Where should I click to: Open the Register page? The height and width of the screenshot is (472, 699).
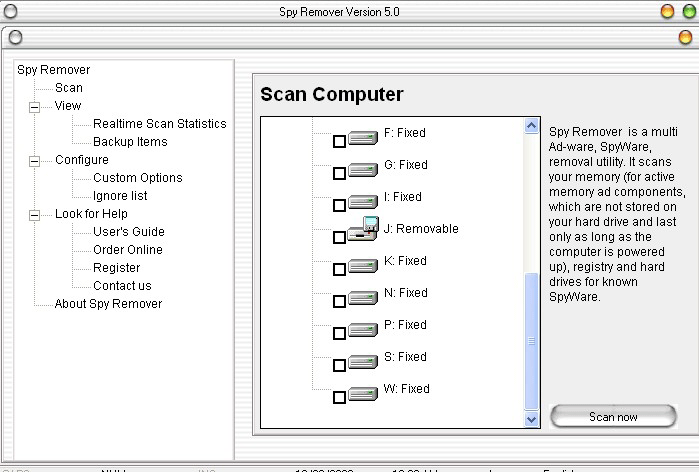(x=116, y=268)
